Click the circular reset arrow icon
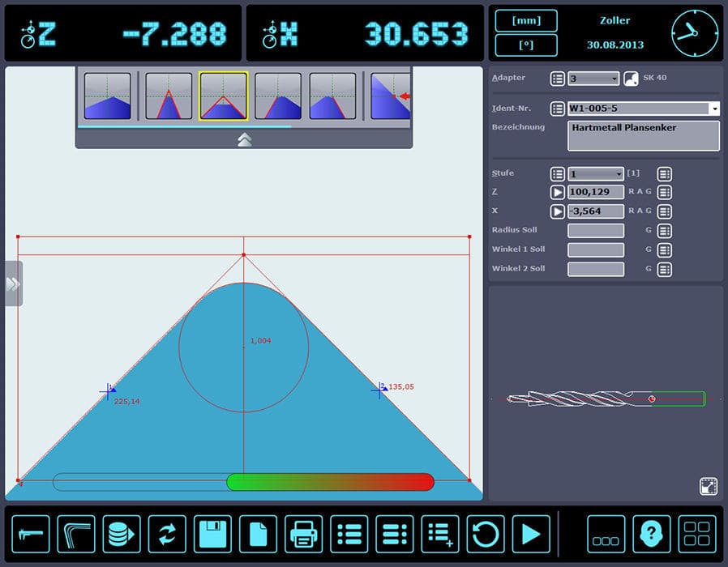 [x=484, y=533]
